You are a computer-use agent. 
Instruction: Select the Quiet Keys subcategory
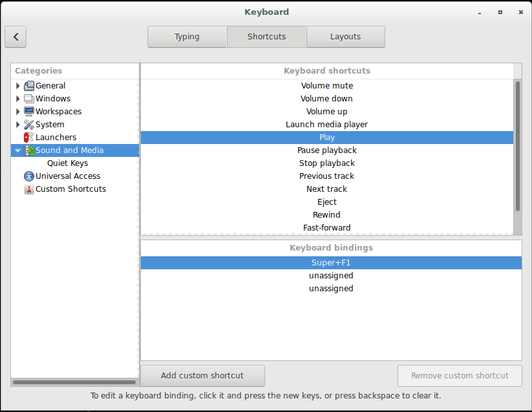point(67,163)
